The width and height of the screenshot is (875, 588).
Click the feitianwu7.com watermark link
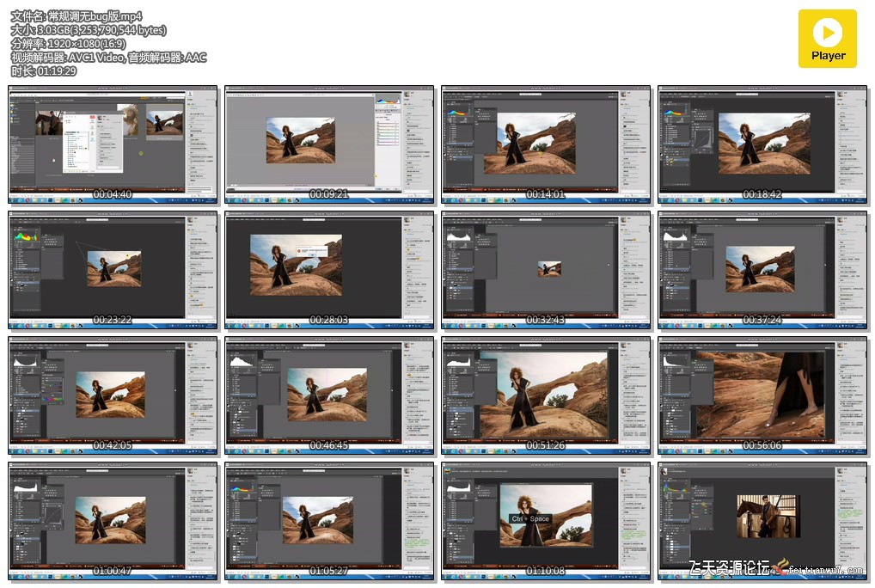coord(826,570)
